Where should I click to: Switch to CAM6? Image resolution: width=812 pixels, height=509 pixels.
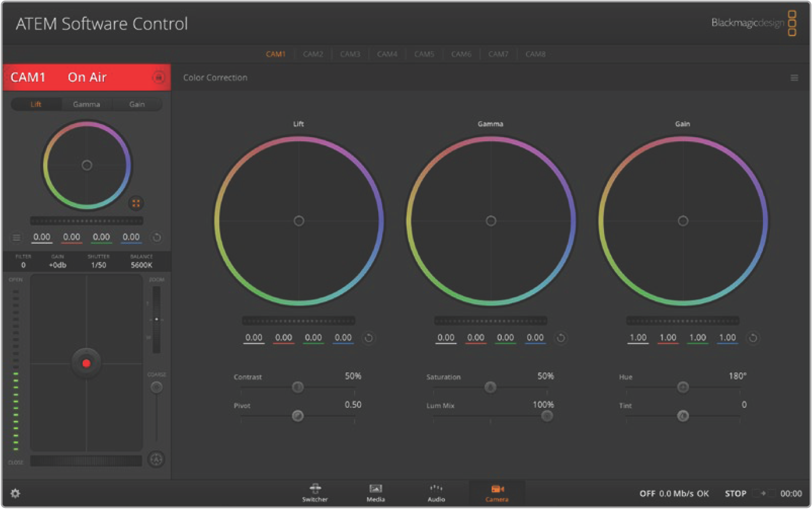(x=461, y=54)
